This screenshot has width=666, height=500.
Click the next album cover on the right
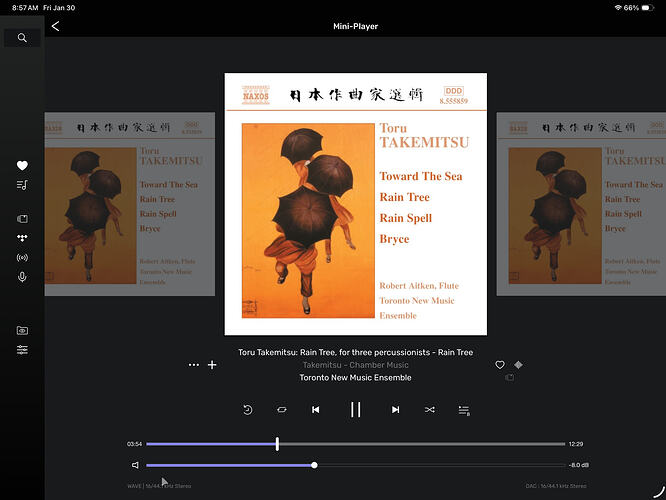pos(581,204)
